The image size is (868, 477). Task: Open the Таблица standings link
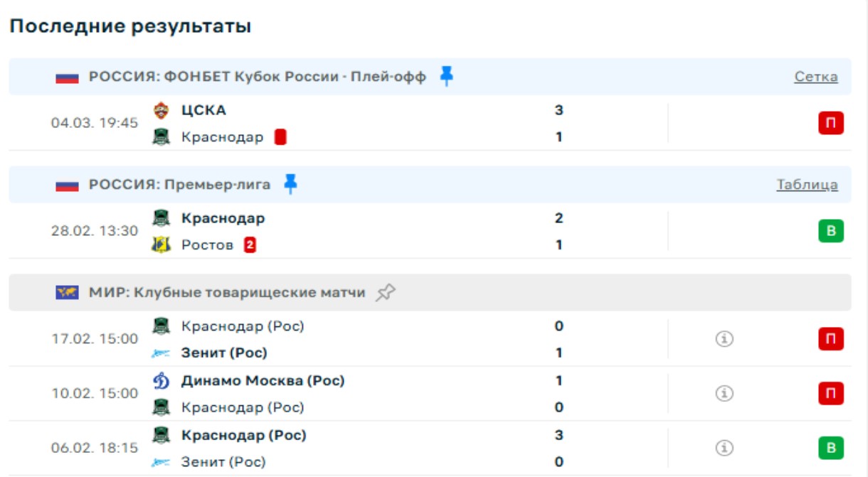click(807, 185)
